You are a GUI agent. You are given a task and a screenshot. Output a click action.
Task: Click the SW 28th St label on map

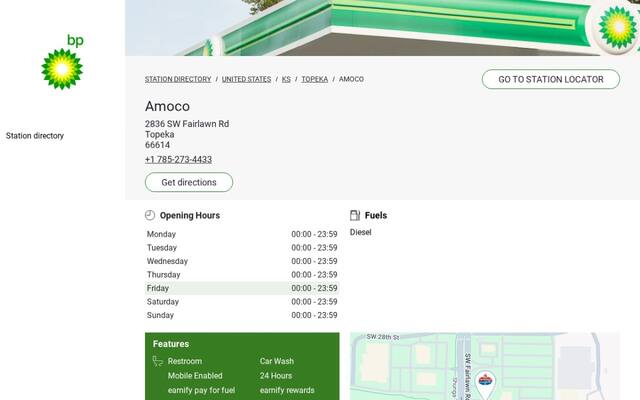[x=382, y=337]
